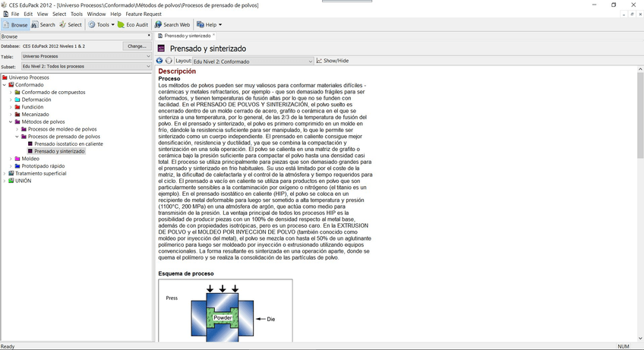The height and width of the screenshot is (350, 644).
Task: Click the UNIÓN folder icon
Action: click(11, 181)
